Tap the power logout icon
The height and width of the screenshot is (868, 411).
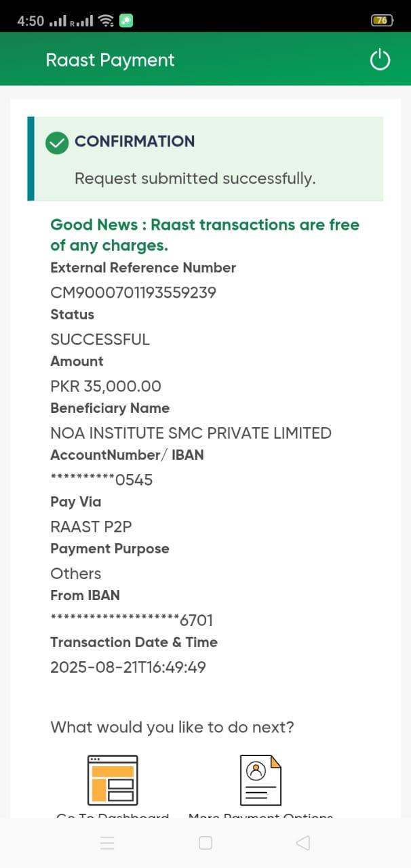[x=380, y=60]
